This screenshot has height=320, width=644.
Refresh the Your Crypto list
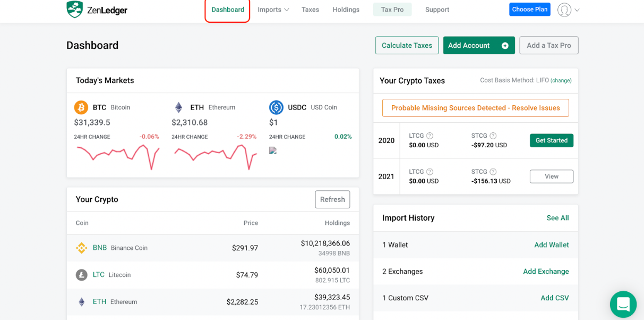point(332,199)
